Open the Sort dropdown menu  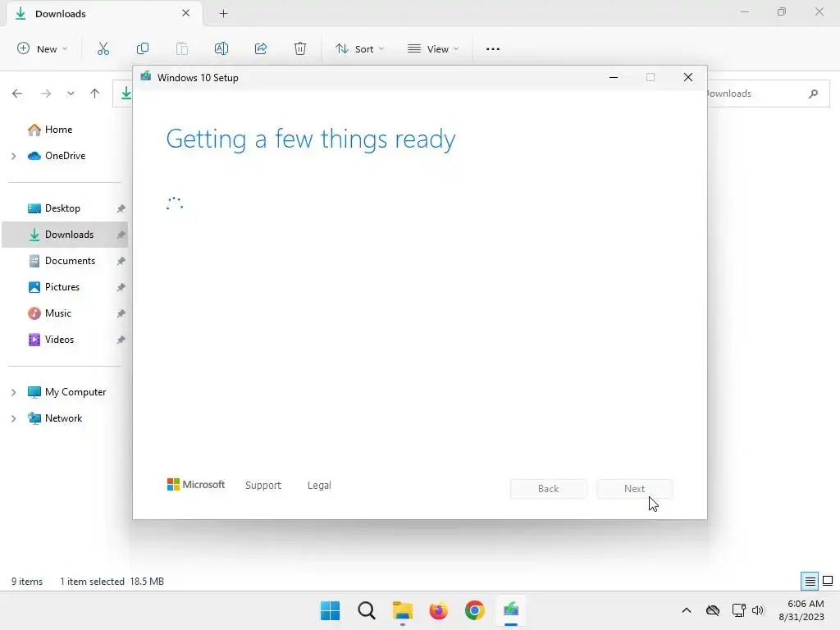(359, 48)
